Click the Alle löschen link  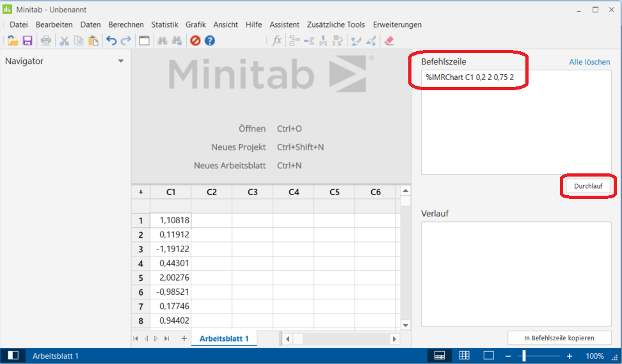[x=589, y=62]
